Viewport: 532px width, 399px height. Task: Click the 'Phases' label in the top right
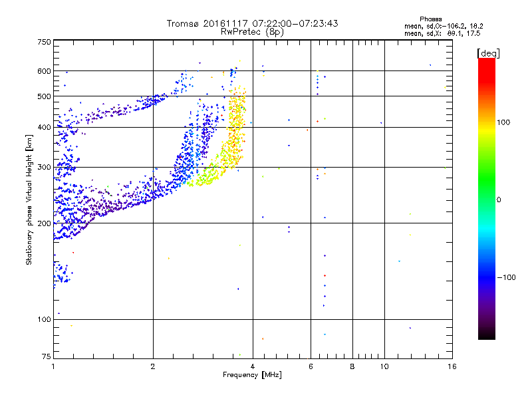[x=430, y=19]
